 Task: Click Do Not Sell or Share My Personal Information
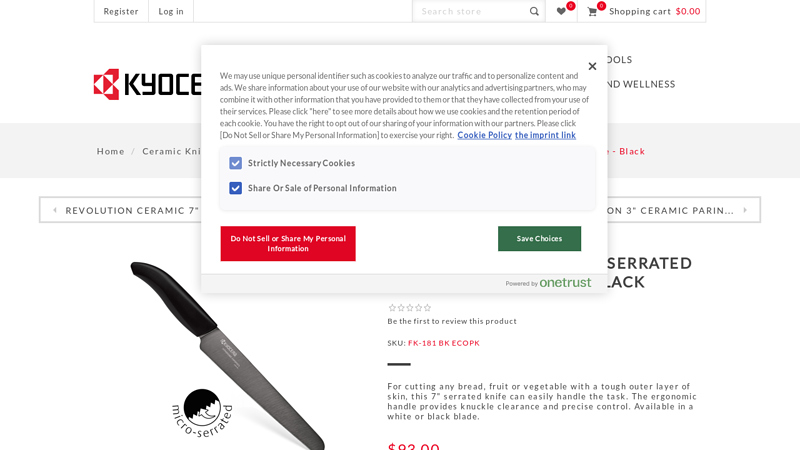288,244
